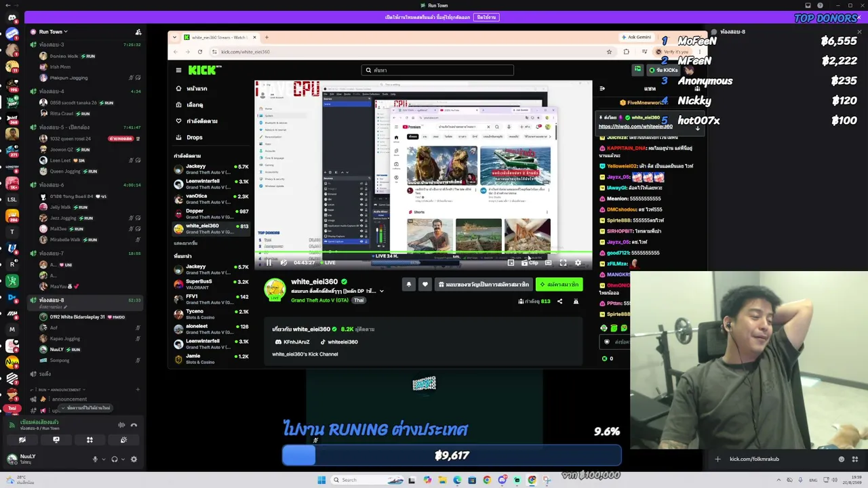Open the hiwdo.com/whiteeiei360 chat link
Screen dimensions: 868x488
click(636, 127)
